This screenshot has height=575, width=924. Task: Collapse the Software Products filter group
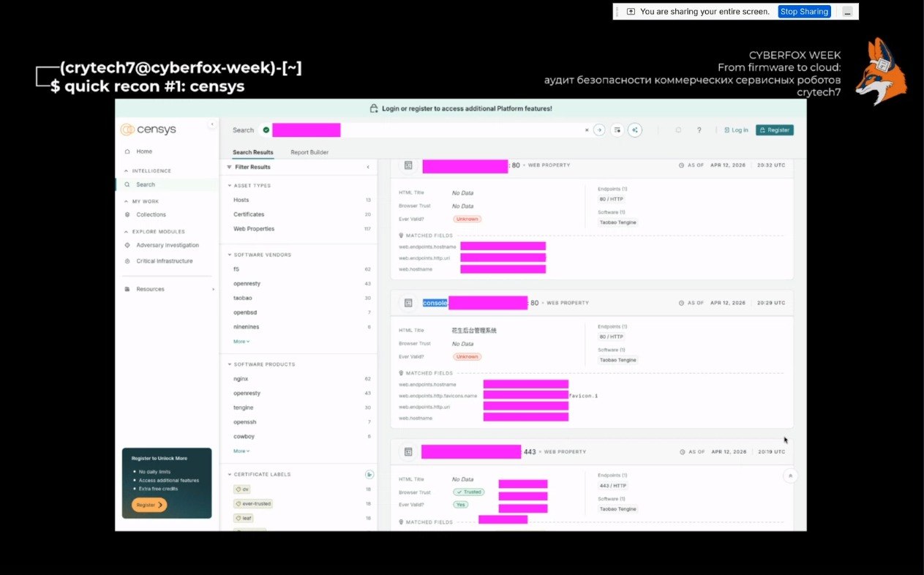pyautogui.click(x=261, y=364)
